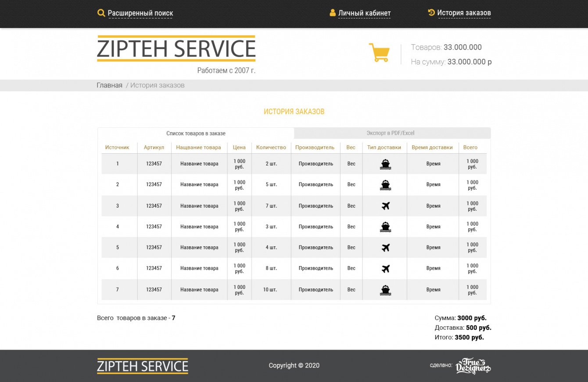The height and width of the screenshot is (382, 588).
Task: Click the ship delivery icon in row 4
Action: pyautogui.click(x=385, y=227)
